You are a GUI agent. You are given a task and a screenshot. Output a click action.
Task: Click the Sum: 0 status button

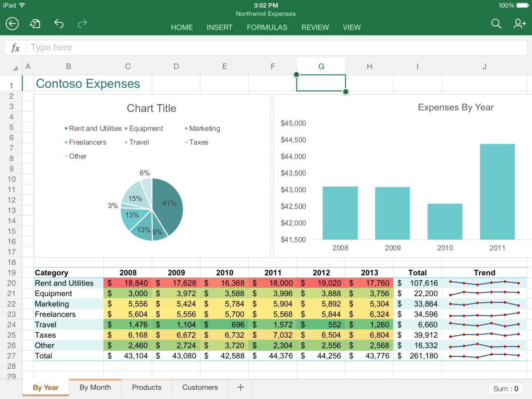pyautogui.click(x=505, y=388)
